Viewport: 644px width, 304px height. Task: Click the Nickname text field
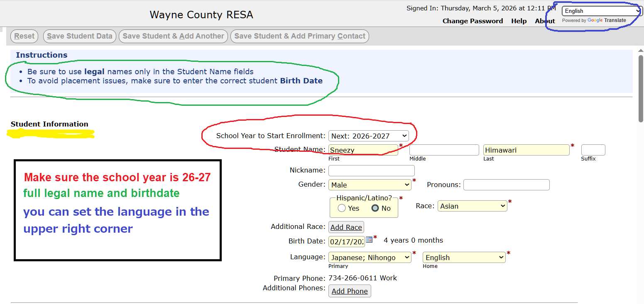[x=371, y=170]
